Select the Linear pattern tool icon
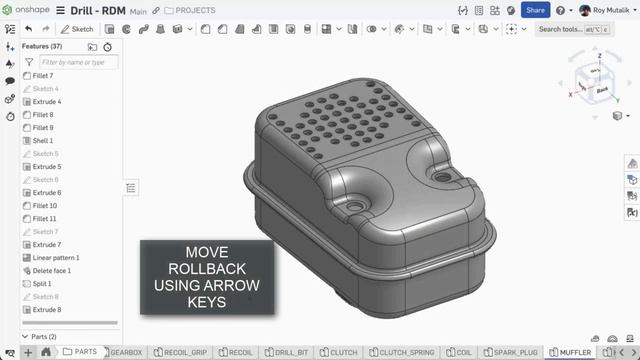The width and height of the screenshot is (640, 360). 326,29
